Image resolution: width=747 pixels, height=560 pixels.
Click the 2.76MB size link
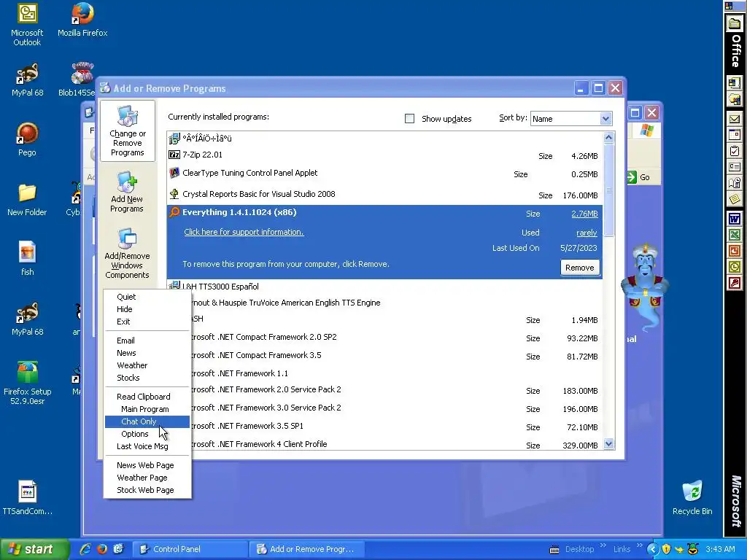point(584,214)
